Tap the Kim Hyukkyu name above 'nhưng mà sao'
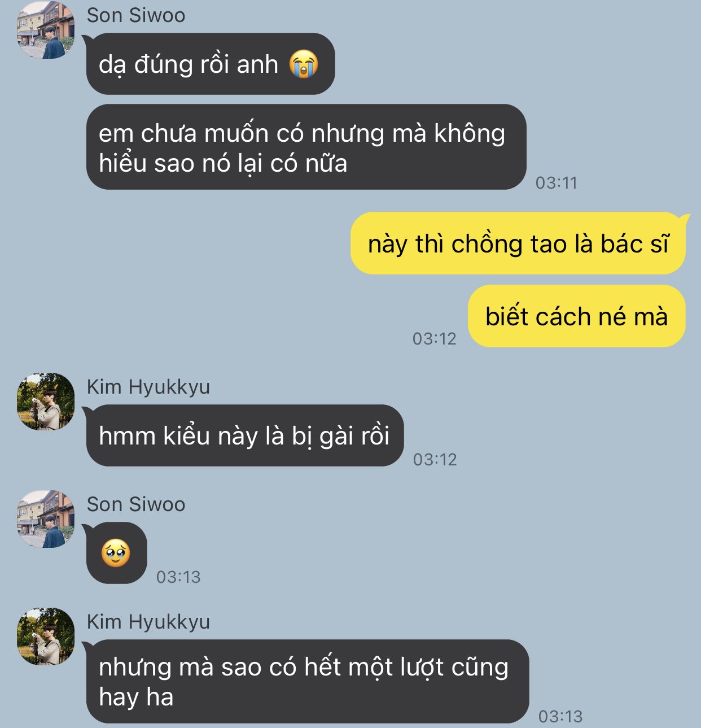The height and width of the screenshot is (728, 701). [148, 622]
